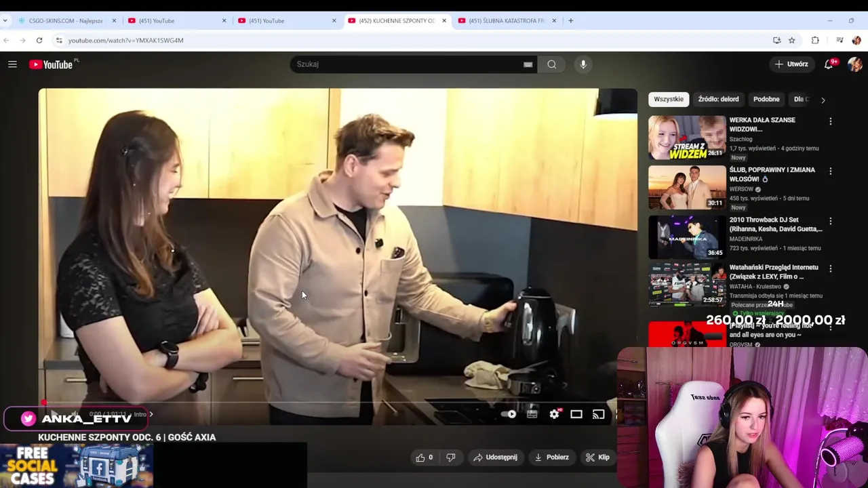This screenshot has width=868, height=488.
Task: Open ŚLUB, POPRAWINY thumbnail
Action: (687, 188)
